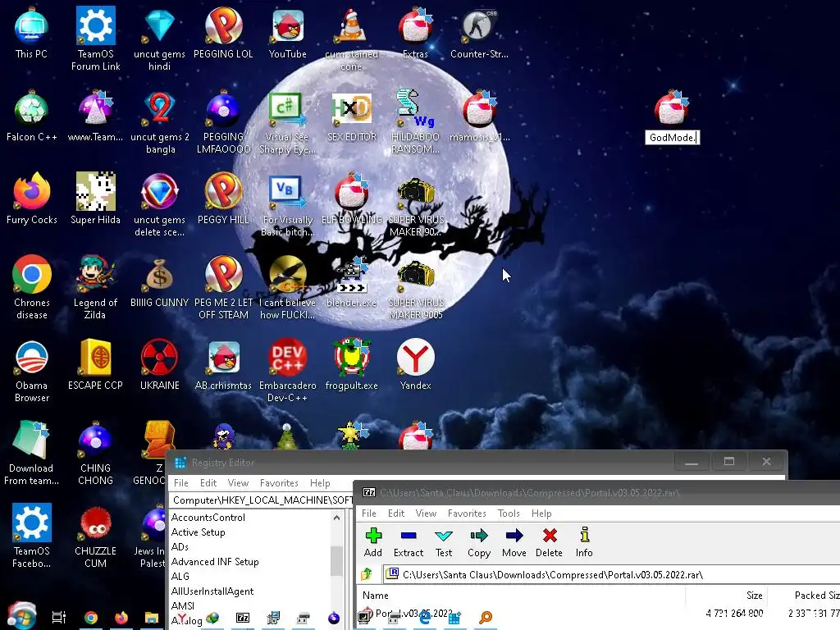
Task: Select the Embarcadero Dev-C++ desktop icon
Action: (288, 371)
